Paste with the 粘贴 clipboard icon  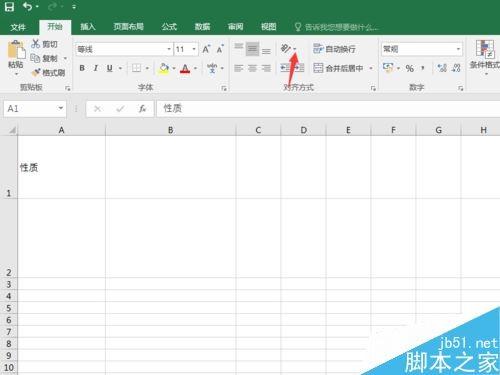(x=16, y=50)
